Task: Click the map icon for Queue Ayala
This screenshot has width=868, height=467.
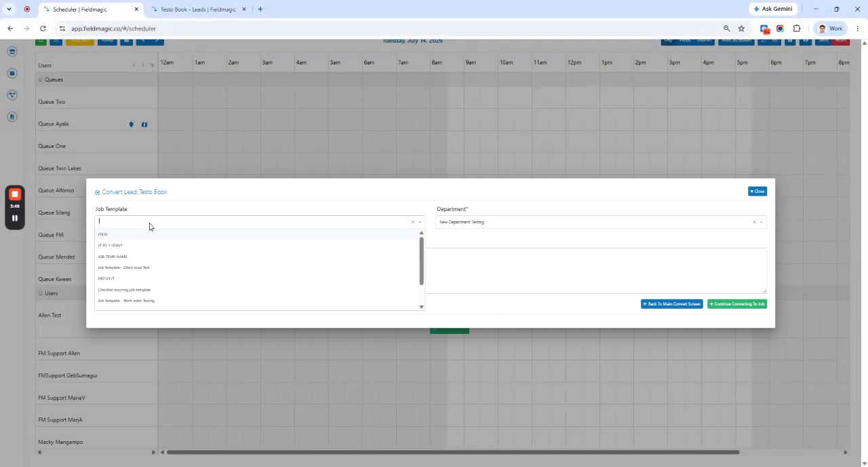Action: point(144,124)
